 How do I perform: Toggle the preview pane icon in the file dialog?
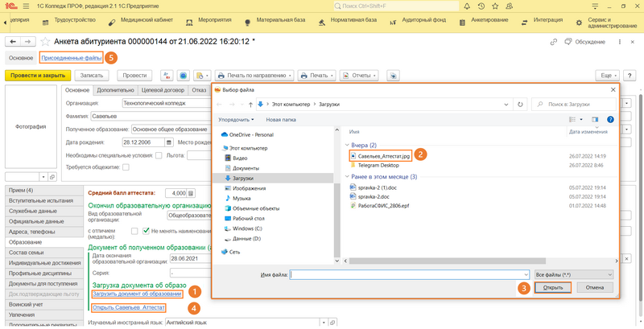[x=596, y=119]
